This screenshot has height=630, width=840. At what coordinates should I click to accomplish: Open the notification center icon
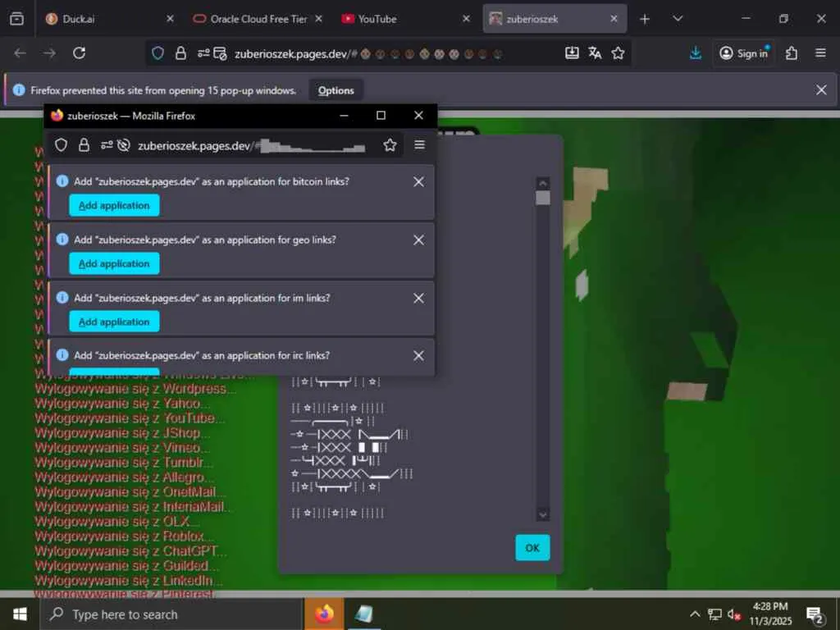[815, 615]
